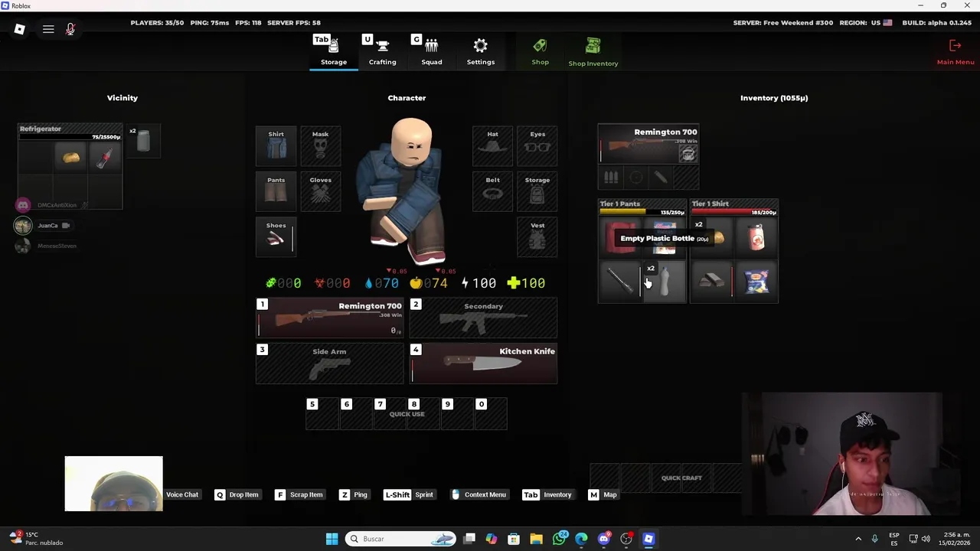
Task: Click quick use slot 5
Action: coord(322,414)
